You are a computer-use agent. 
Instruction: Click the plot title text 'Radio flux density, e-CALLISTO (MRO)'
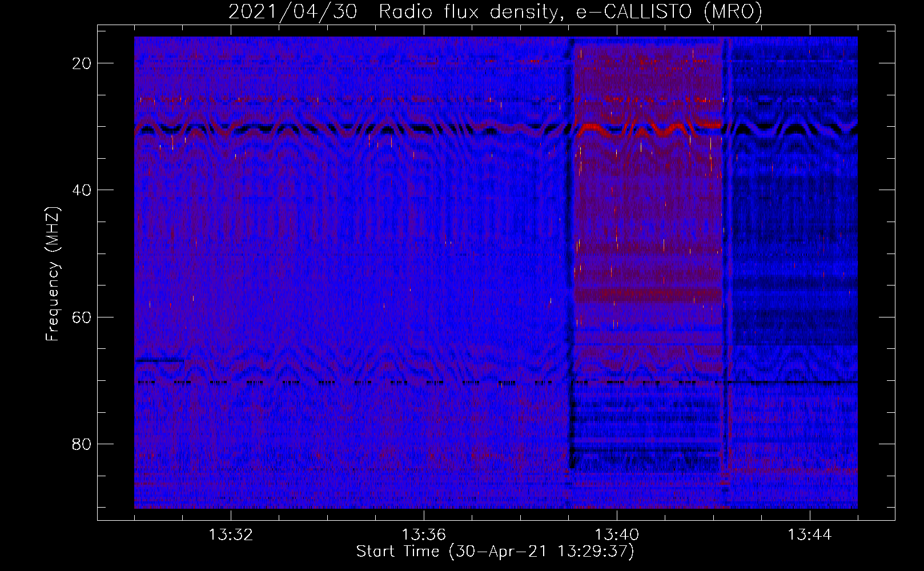[x=571, y=11]
